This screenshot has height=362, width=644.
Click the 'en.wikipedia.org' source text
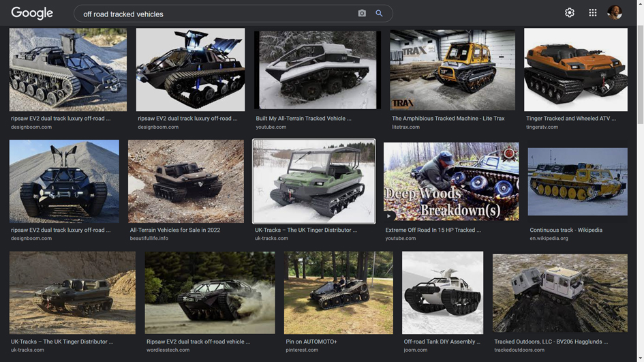549,239
